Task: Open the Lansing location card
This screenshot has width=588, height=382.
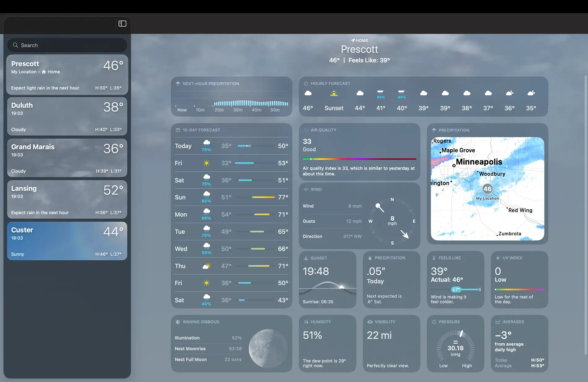Action: (67, 200)
